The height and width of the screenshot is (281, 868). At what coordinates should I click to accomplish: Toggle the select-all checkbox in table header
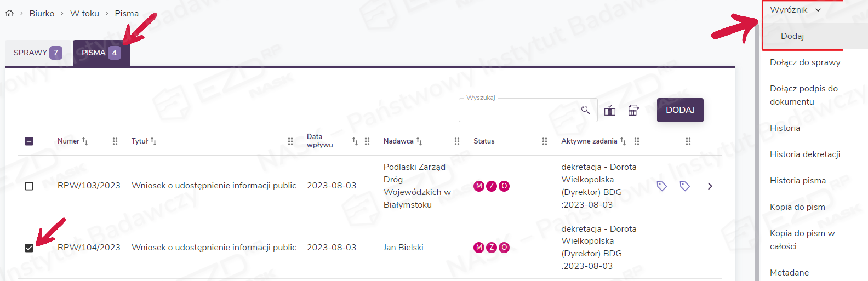[29, 141]
